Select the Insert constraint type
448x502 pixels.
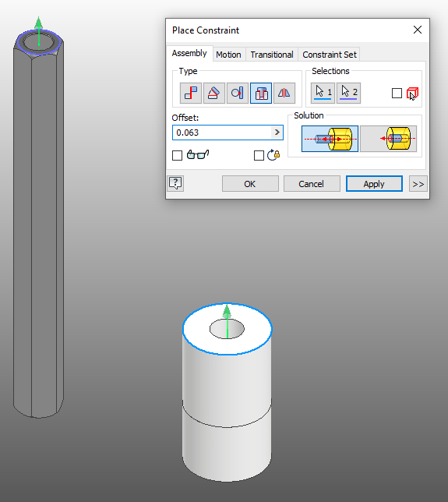coord(261,94)
